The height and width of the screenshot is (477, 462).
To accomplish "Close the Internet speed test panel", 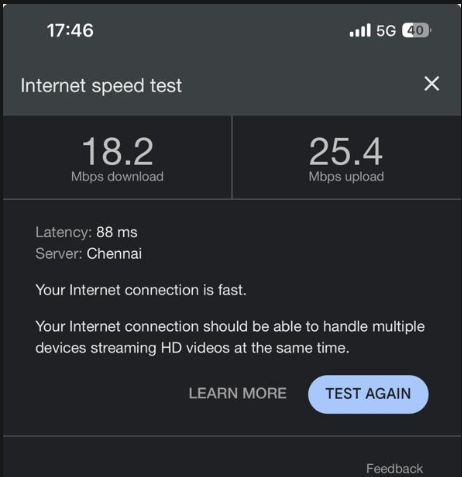I will pos(432,83).
